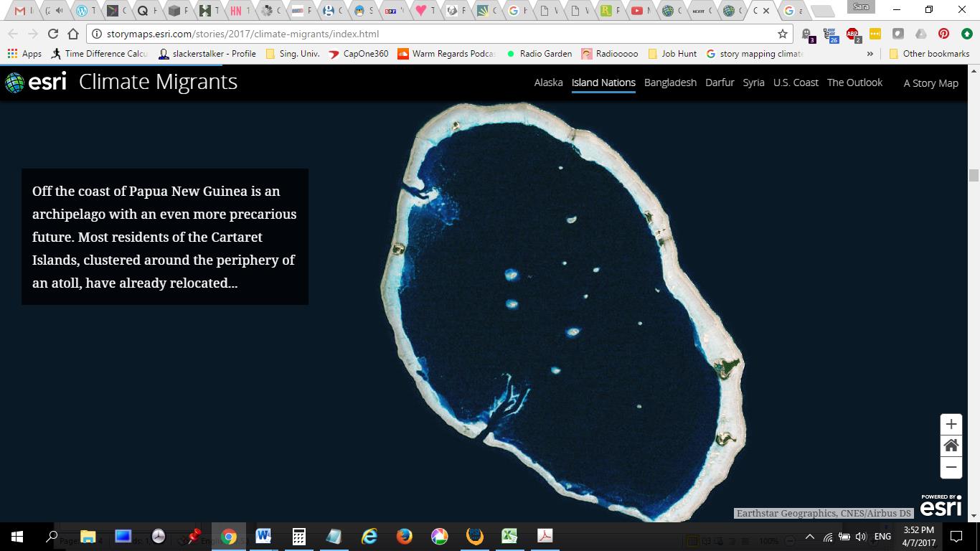Open The Outlook section
980x551 pixels.
[x=854, y=83]
